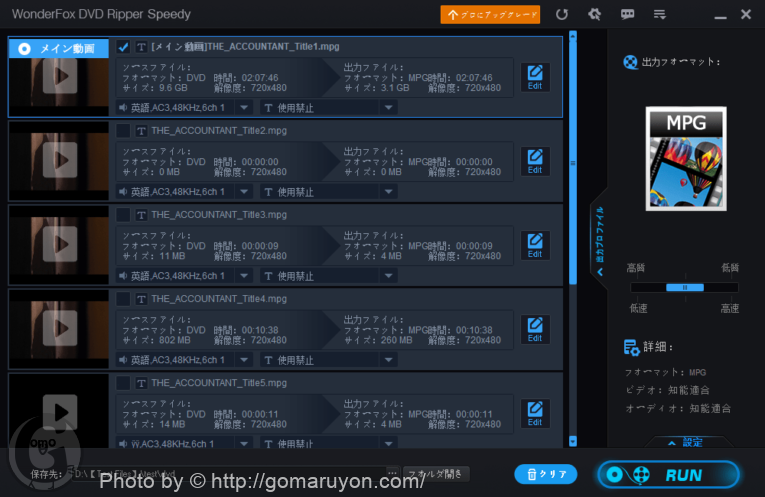Click the quality/speed slider handle

pos(685,287)
